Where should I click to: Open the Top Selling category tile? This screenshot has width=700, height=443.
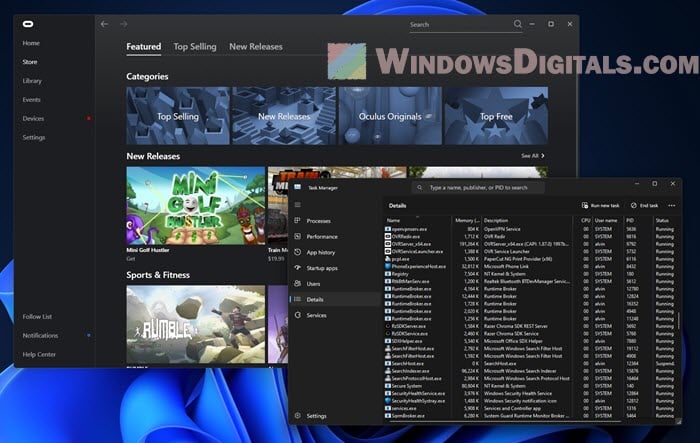click(x=178, y=116)
